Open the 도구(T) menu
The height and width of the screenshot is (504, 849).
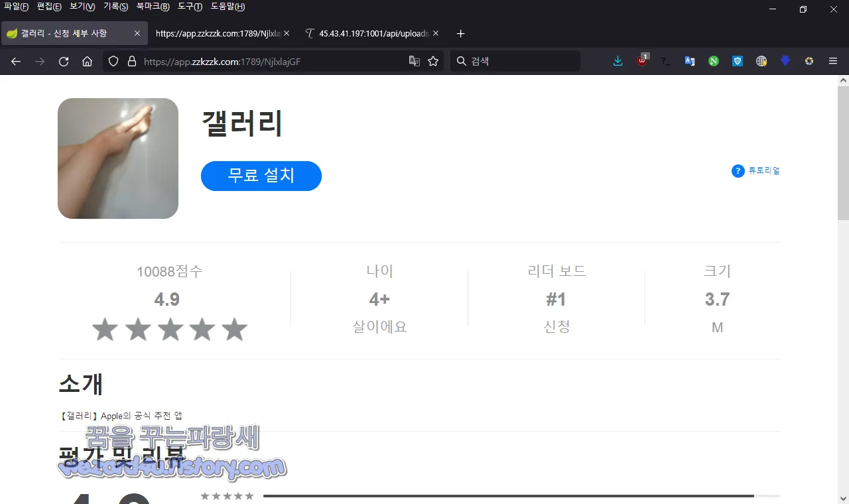click(190, 7)
